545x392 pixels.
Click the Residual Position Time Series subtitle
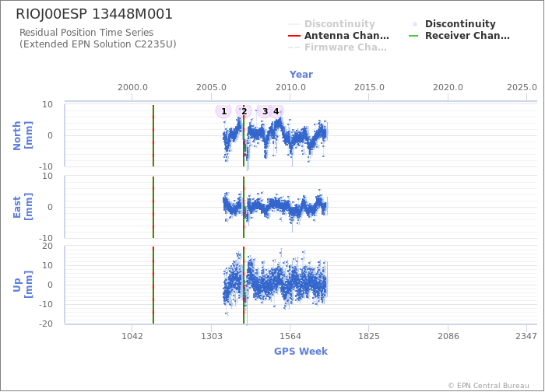pos(86,33)
